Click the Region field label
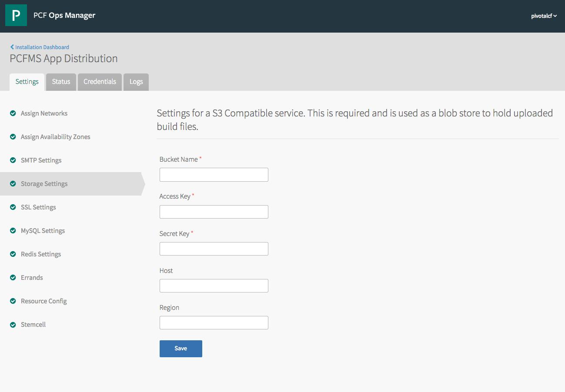 coord(169,308)
